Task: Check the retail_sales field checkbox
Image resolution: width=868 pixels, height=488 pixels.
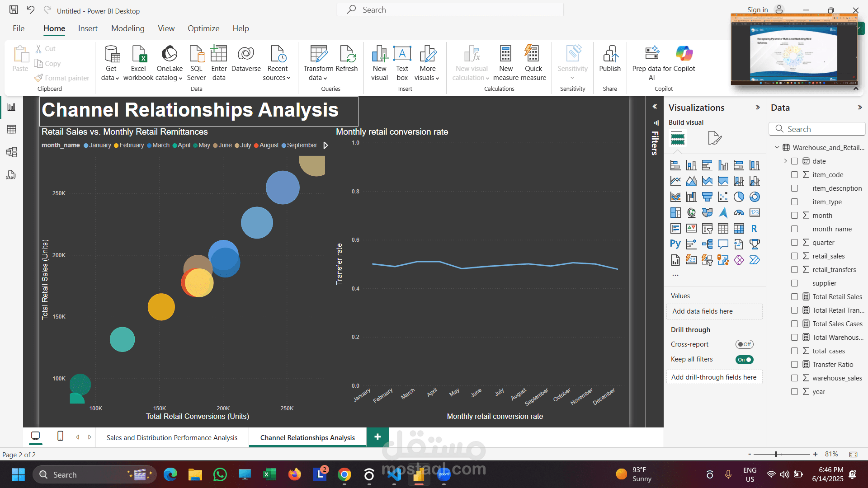Action: [x=794, y=256]
